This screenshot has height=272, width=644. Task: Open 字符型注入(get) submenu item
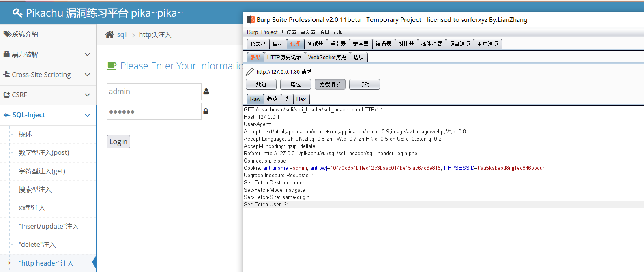coord(42,171)
